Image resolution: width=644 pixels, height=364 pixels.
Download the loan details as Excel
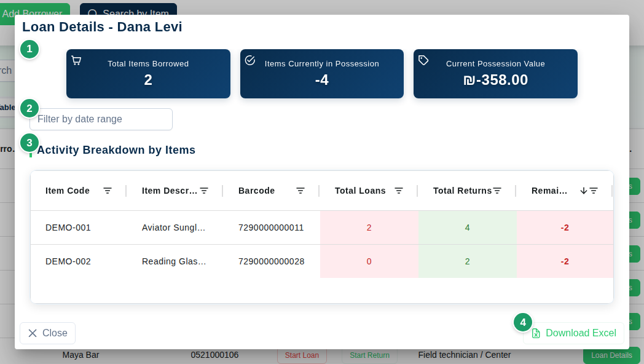[x=573, y=333]
